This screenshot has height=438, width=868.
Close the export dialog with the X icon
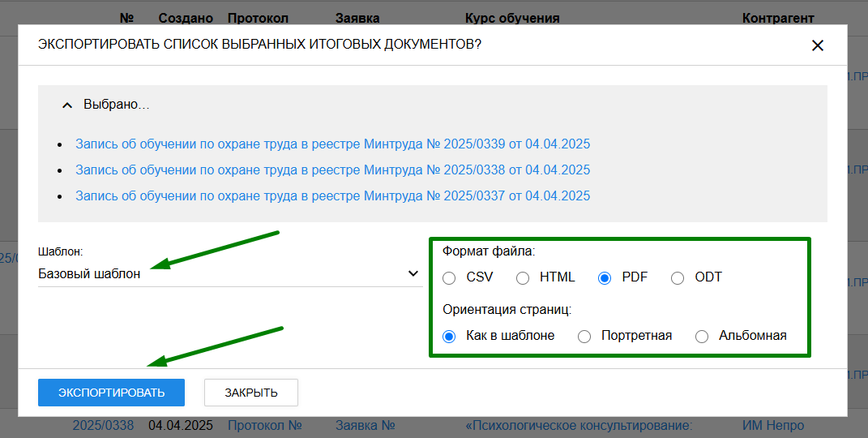click(x=817, y=46)
